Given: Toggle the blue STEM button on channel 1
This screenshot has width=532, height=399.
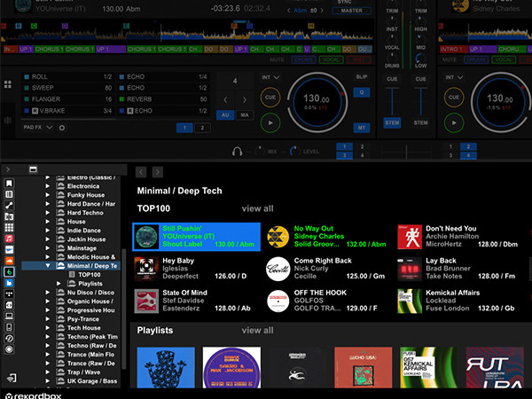Looking at the screenshot, I should click(392, 123).
